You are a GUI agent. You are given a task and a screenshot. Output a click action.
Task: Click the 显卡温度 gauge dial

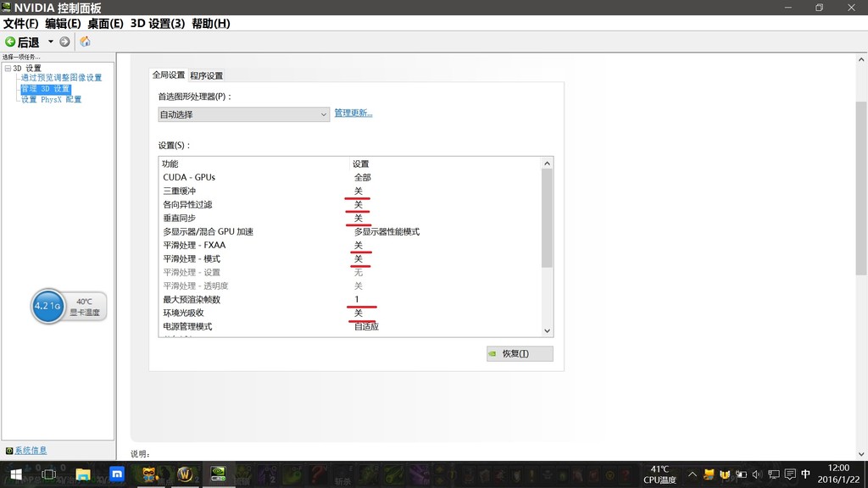[x=47, y=306]
